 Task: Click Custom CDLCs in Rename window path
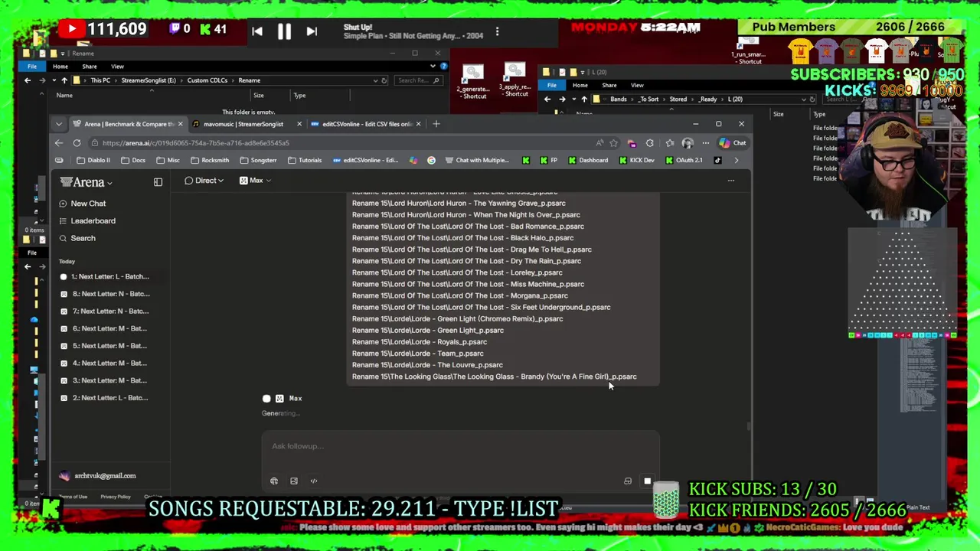[207, 80]
